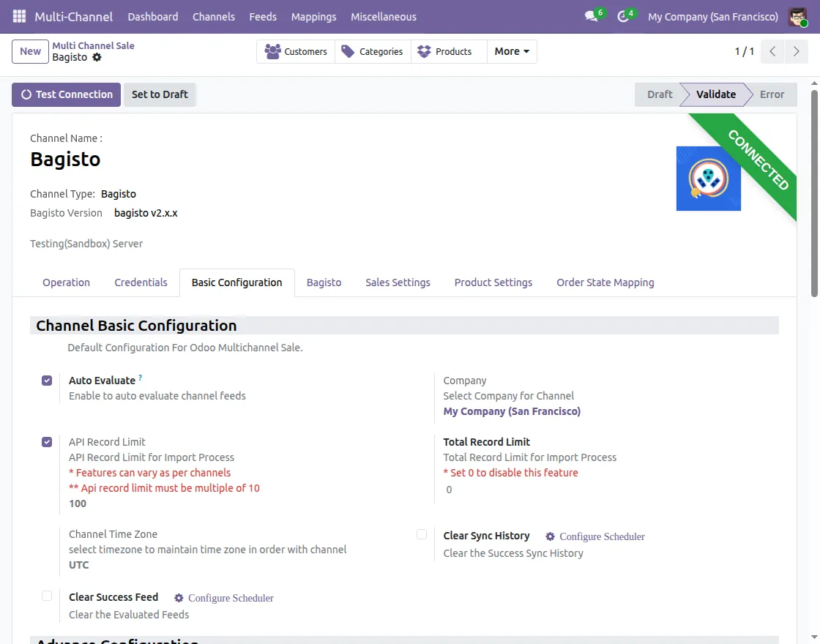Click Configure Scheduler link for Clear Success Feed
The width and height of the screenshot is (820, 644).
tap(231, 597)
